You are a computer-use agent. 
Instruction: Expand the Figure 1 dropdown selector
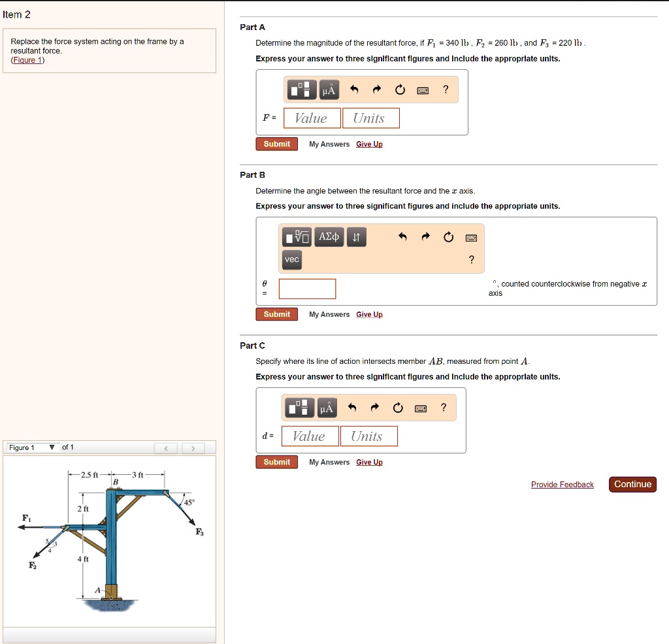click(x=33, y=447)
